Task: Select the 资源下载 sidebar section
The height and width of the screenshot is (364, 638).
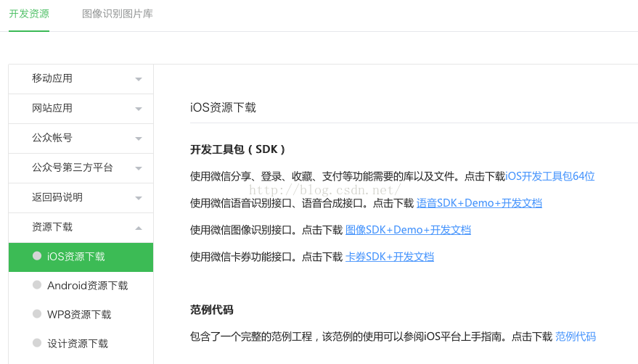Action: pos(81,228)
